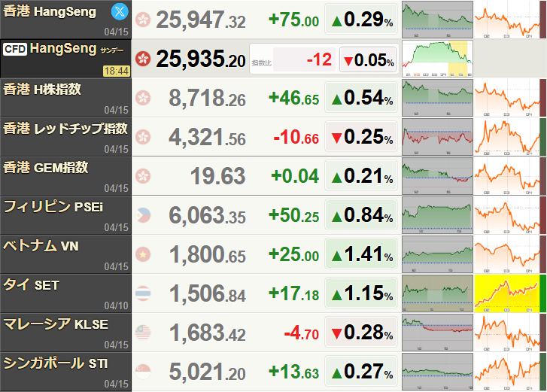The image size is (547, 392).
Task: Click the STI intraday mini chart
Action: click(x=437, y=372)
